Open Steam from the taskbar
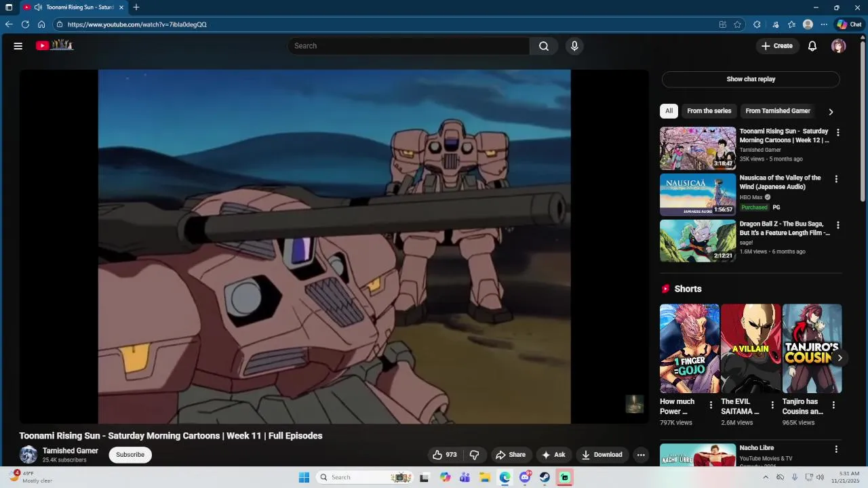This screenshot has width=868, height=488. pyautogui.click(x=545, y=477)
